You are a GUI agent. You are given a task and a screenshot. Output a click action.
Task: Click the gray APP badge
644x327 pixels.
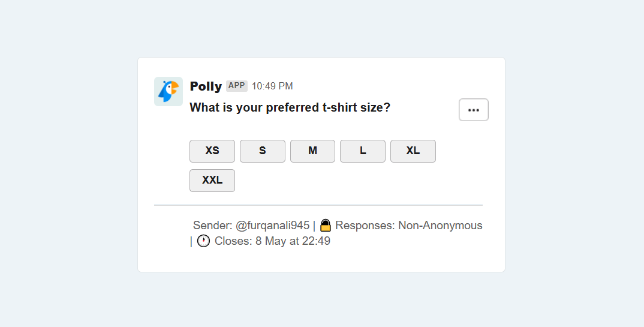237,86
